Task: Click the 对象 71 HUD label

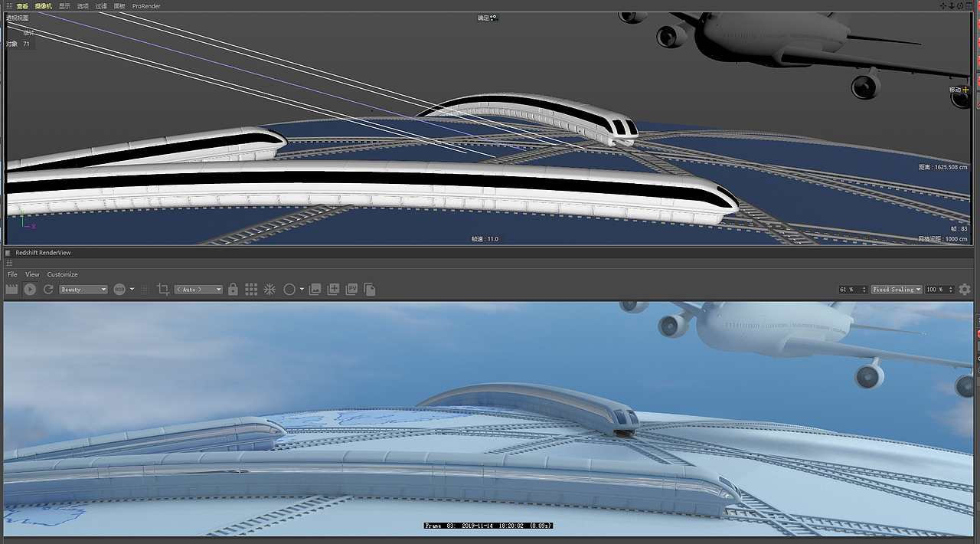Action: [x=18, y=44]
